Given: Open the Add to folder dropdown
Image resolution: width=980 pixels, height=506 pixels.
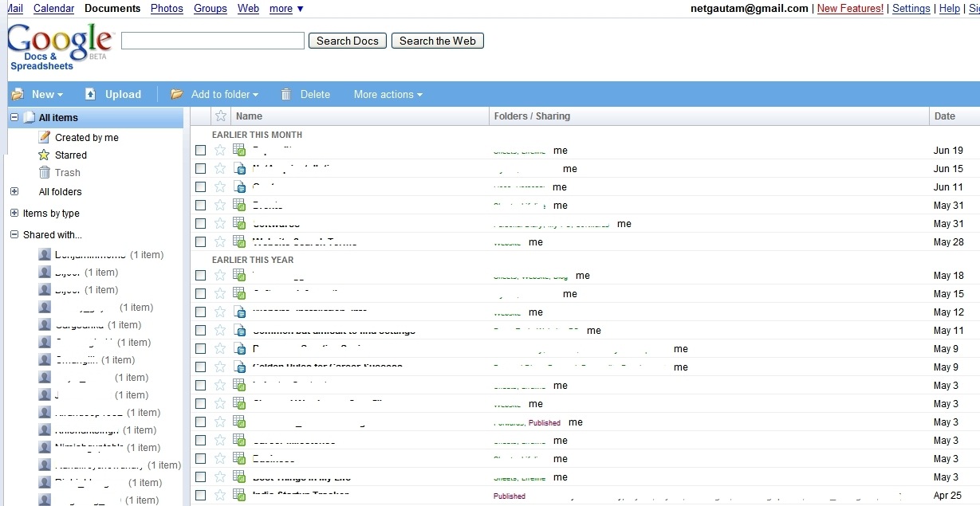Looking at the screenshot, I should coord(225,94).
